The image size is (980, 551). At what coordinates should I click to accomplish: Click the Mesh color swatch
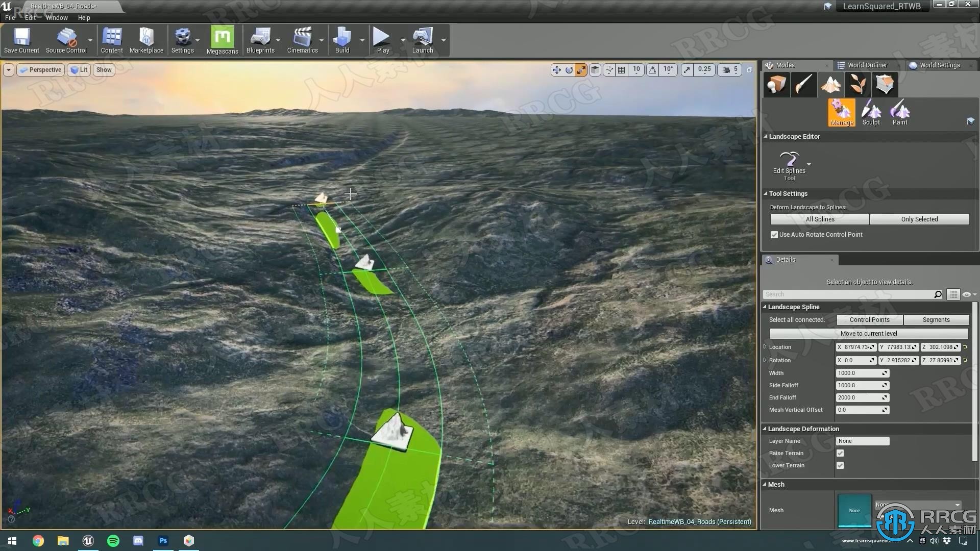(853, 509)
